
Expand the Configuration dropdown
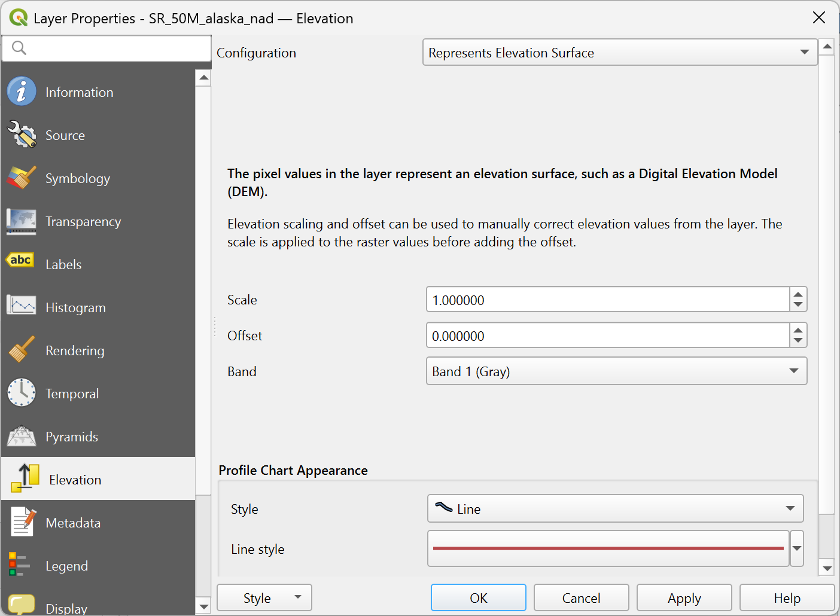pos(620,53)
